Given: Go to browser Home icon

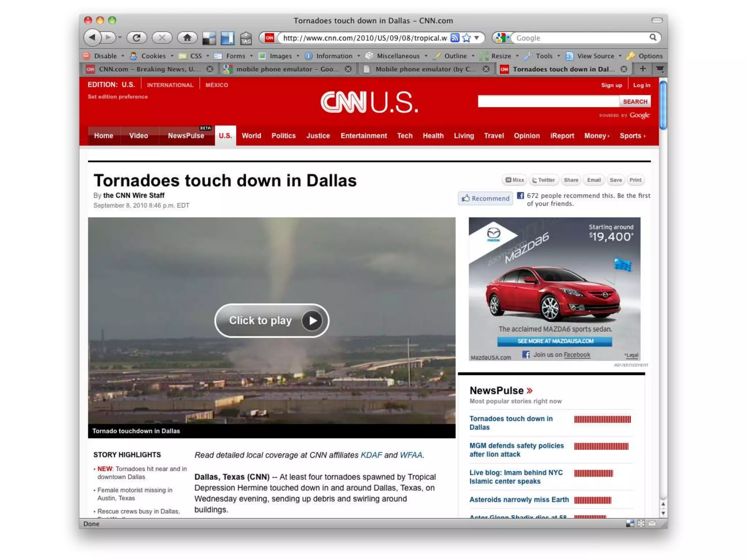Looking at the screenshot, I should pos(187,38).
